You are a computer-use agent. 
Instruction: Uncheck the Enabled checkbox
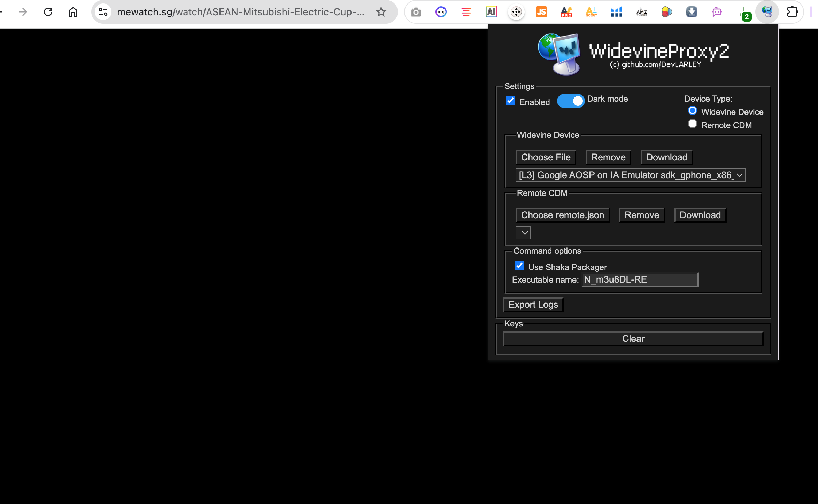pyautogui.click(x=510, y=101)
